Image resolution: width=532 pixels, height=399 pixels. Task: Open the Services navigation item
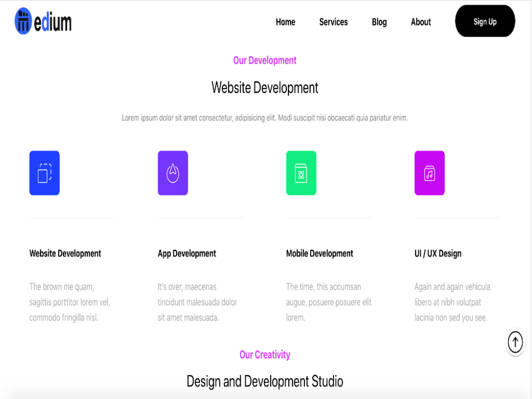(x=333, y=22)
